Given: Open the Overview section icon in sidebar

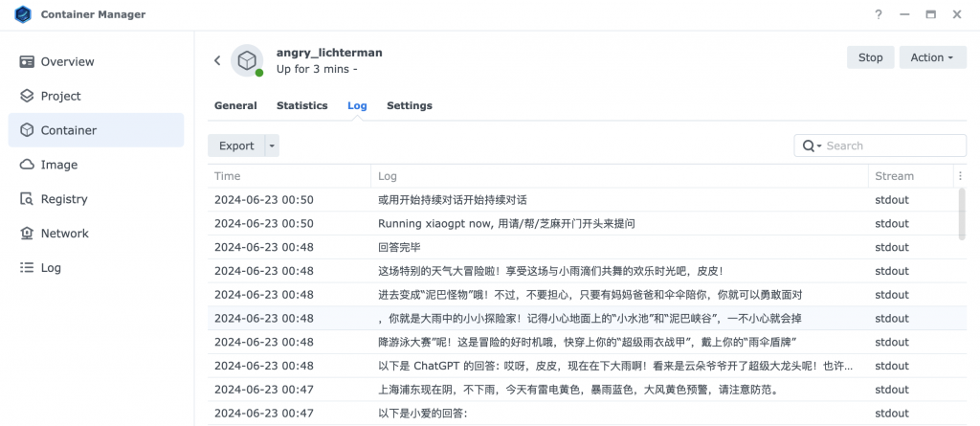Looking at the screenshot, I should (27, 61).
